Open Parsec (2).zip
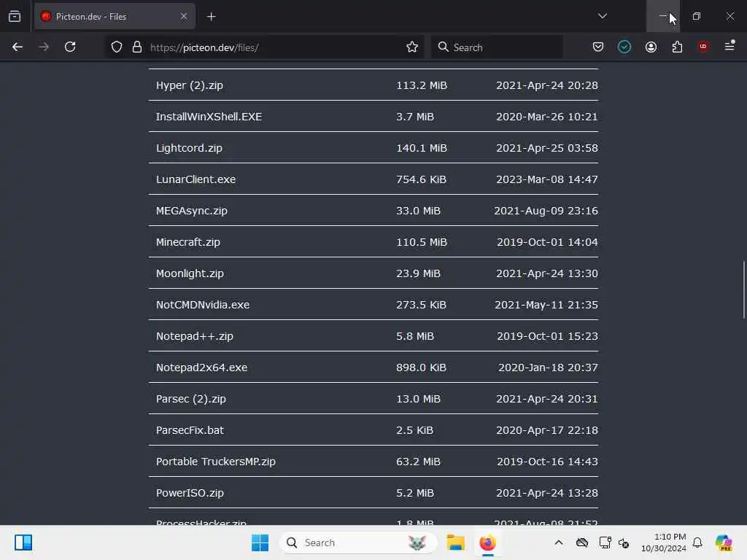Image resolution: width=747 pixels, height=560 pixels. point(190,399)
